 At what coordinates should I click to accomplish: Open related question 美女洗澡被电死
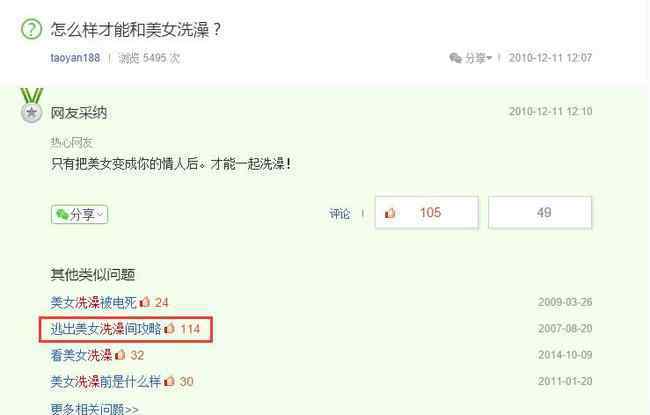93,302
